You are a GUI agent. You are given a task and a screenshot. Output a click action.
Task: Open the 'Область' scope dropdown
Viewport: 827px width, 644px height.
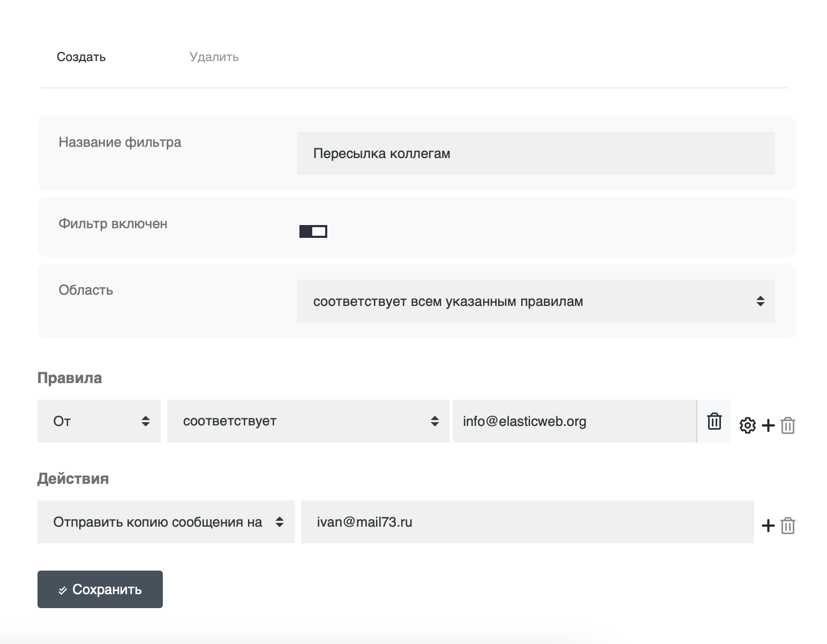click(x=536, y=301)
